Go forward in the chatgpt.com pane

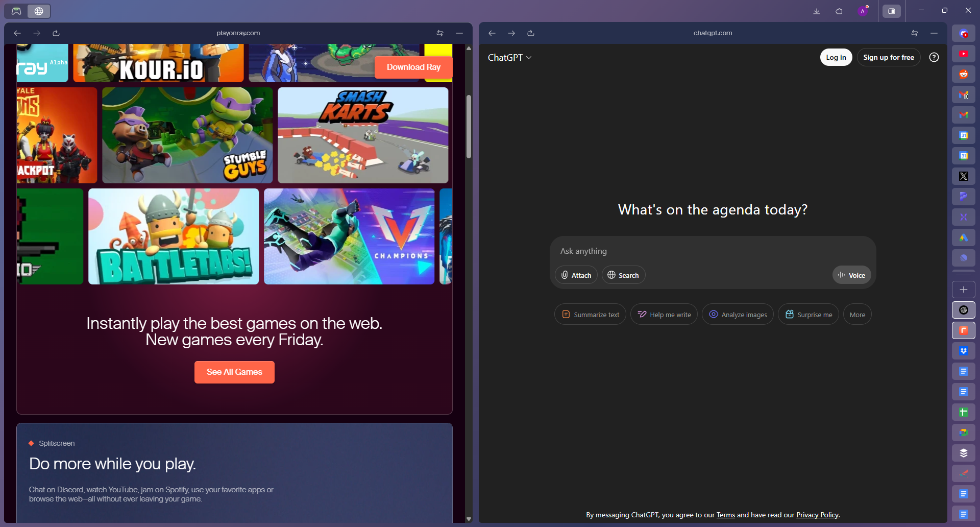[x=511, y=33]
